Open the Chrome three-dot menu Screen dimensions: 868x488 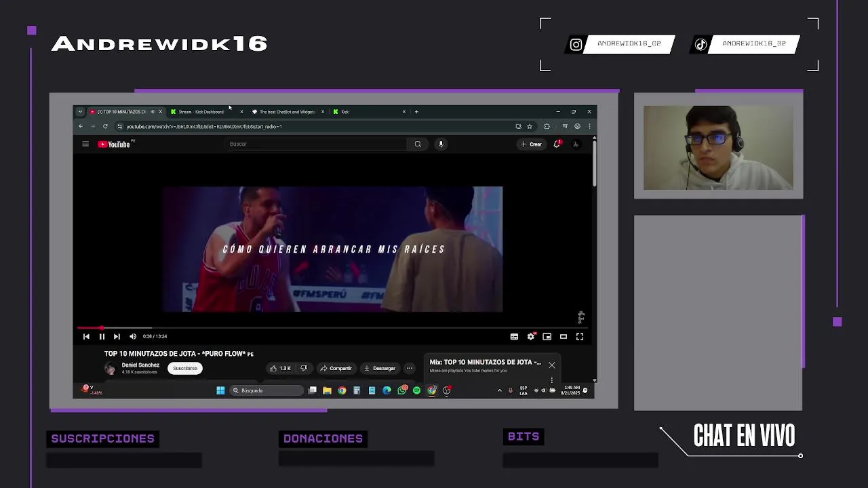pyautogui.click(x=589, y=126)
